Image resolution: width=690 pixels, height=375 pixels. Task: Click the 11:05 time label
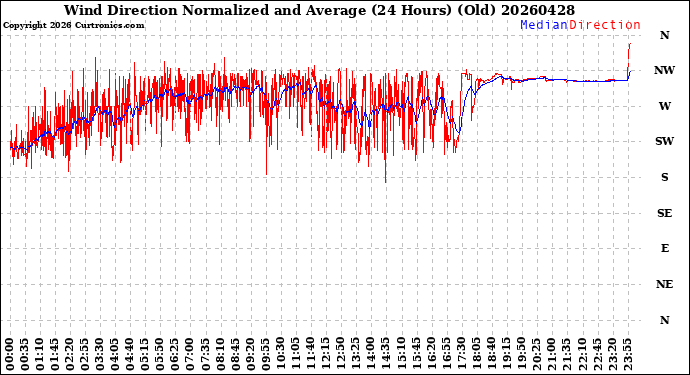(295, 354)
